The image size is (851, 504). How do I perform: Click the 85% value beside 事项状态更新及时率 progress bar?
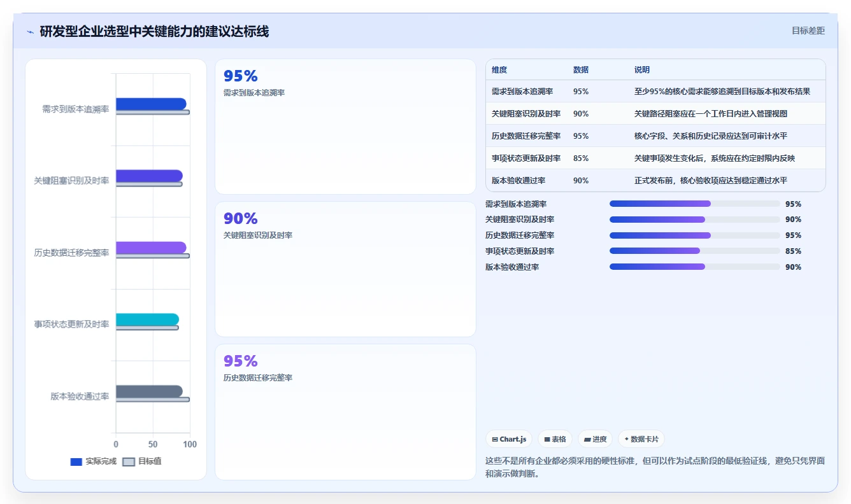point(794,251)
